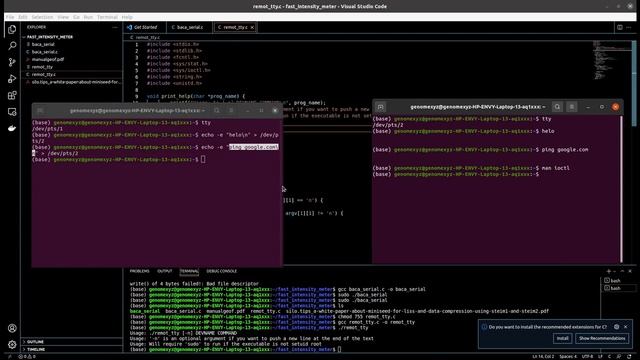Viewport: 640px width, 360px height.
Task: Open the View menu
Action: (x=63, y=17)
